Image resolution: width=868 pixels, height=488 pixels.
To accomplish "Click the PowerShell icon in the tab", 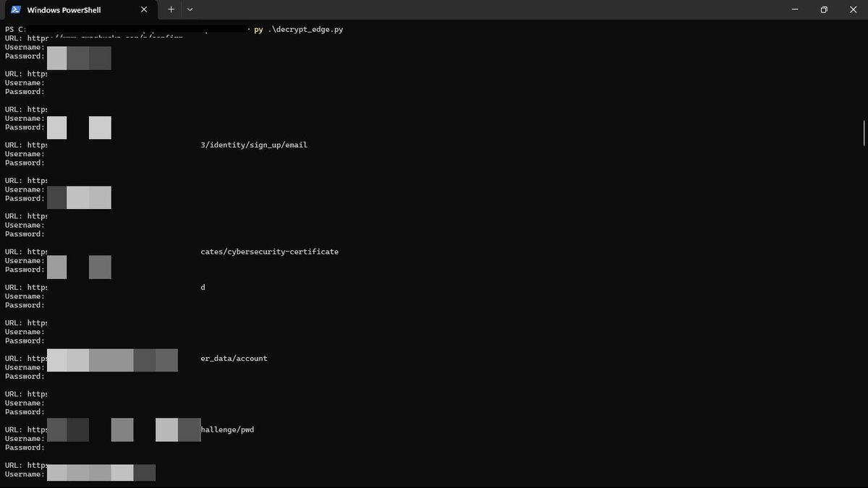I will click(15, 10).
